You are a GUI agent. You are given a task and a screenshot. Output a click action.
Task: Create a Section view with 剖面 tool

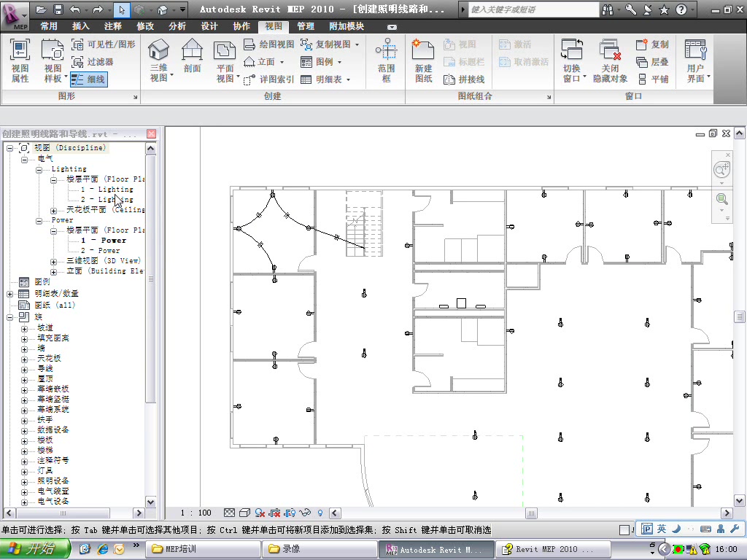tap(191, 58)
